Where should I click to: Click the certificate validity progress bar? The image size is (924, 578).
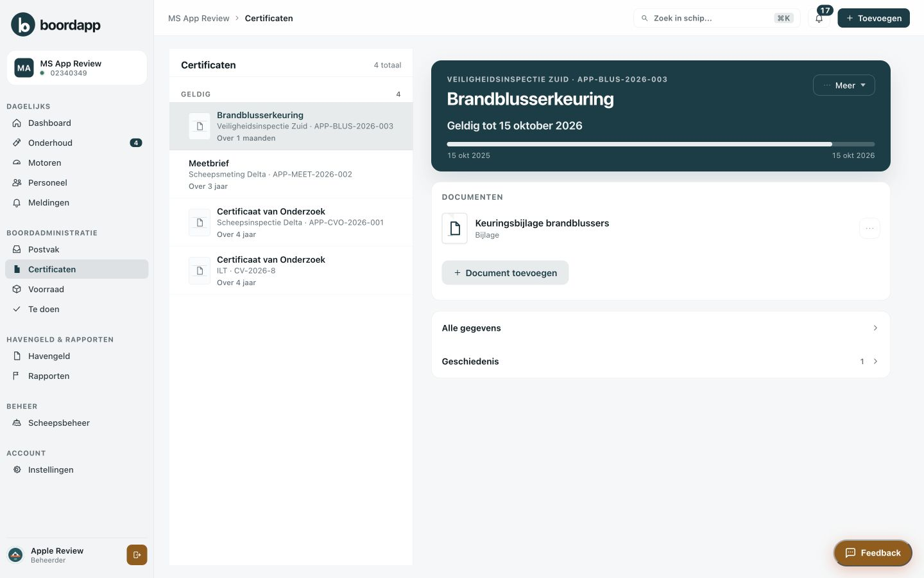coord(661,144)
